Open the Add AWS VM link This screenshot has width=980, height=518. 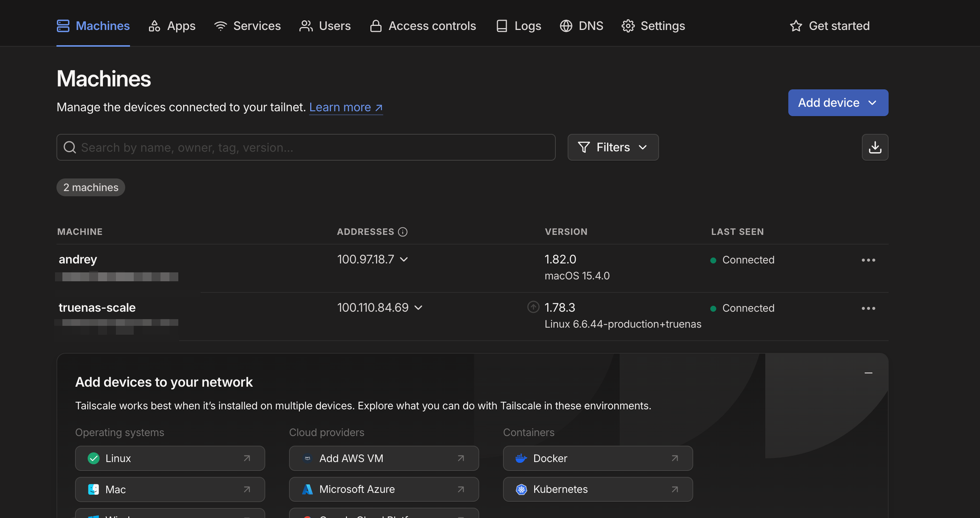pos(384,458)
